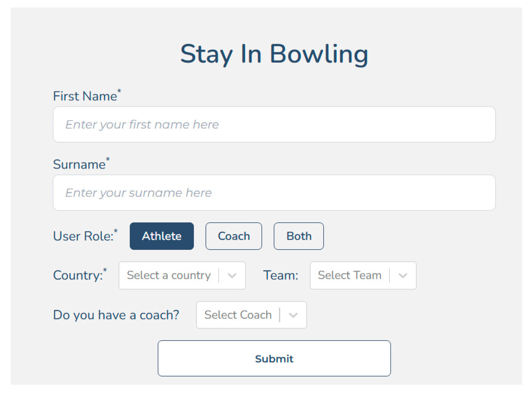Click the Country label text
Image resolution: width=532 pixels, height=395 pixels.
click(x=78, y=276)
